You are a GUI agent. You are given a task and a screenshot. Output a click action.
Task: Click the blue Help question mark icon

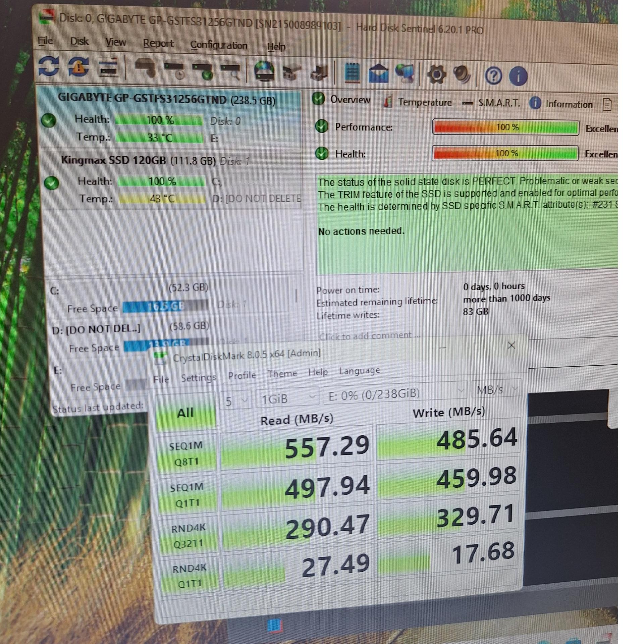[493, 76]
